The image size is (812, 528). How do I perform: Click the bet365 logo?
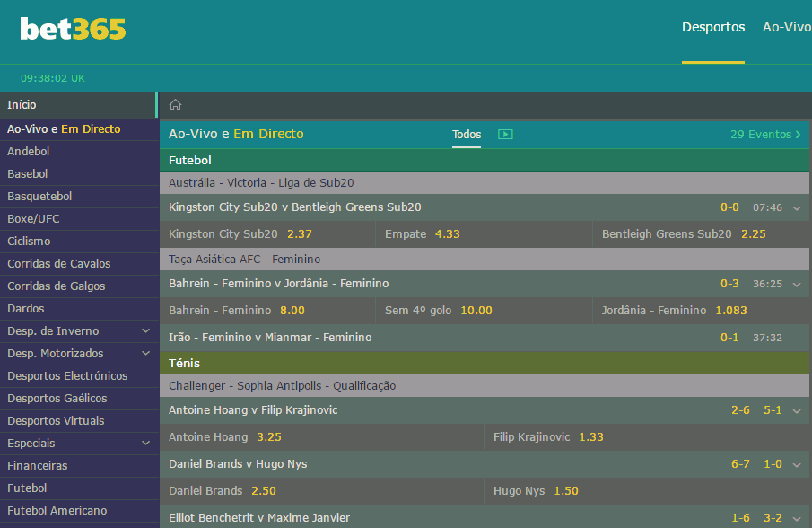tap(73, 29)
